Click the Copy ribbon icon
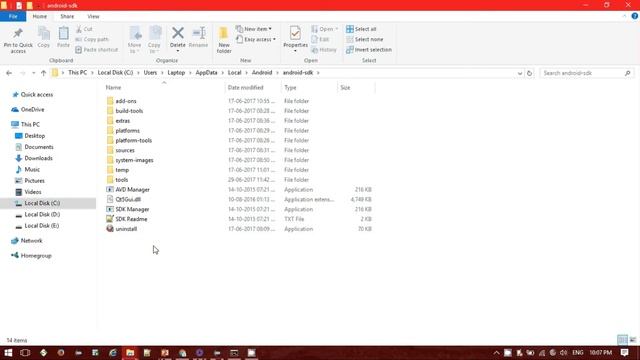 pyautogui.click(x=44, y=33)
